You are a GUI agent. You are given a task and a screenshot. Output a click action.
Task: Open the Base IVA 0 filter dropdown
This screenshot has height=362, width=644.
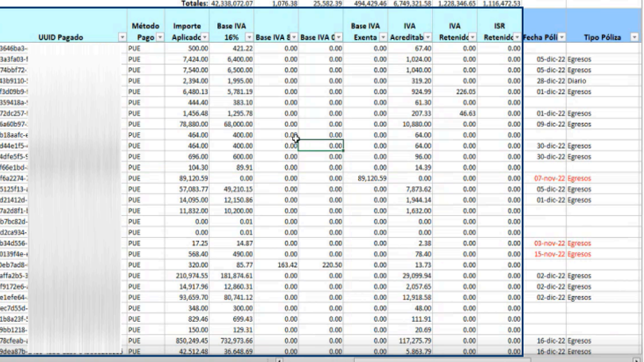[x=339, y=37]
